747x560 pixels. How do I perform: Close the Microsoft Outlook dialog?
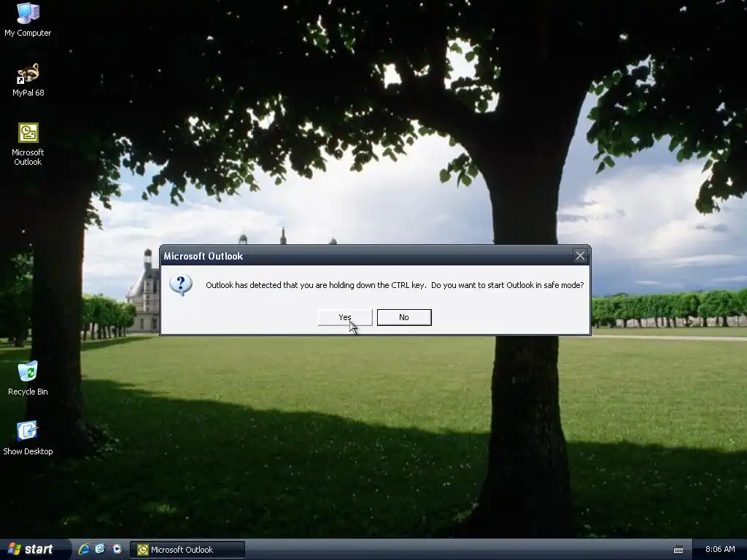tap(580, 256)
